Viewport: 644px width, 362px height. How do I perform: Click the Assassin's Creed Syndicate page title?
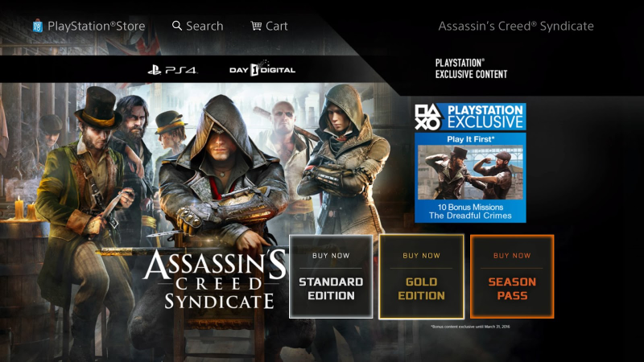coord(516,27)
